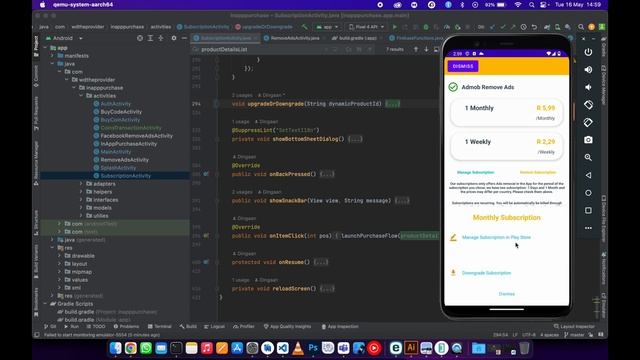Take an emulator screenshot with the camera icon
The height and width of the screenshot is (360, 640).
click(588, 140)
